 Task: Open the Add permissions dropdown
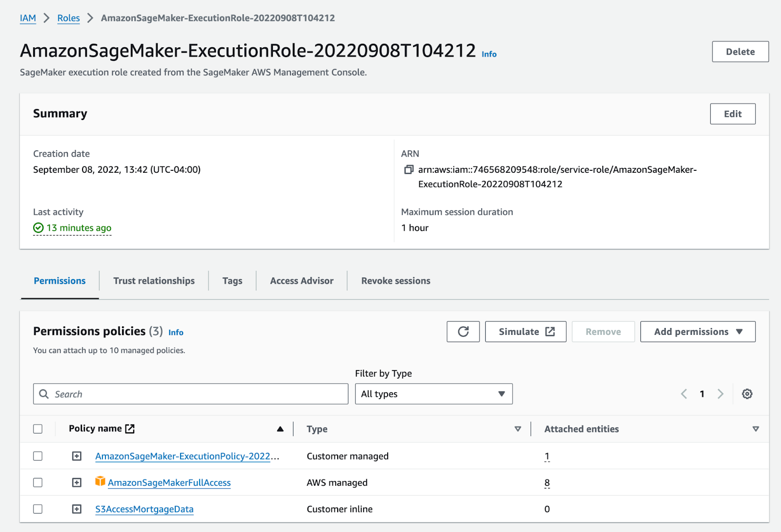tap(698, 332)
